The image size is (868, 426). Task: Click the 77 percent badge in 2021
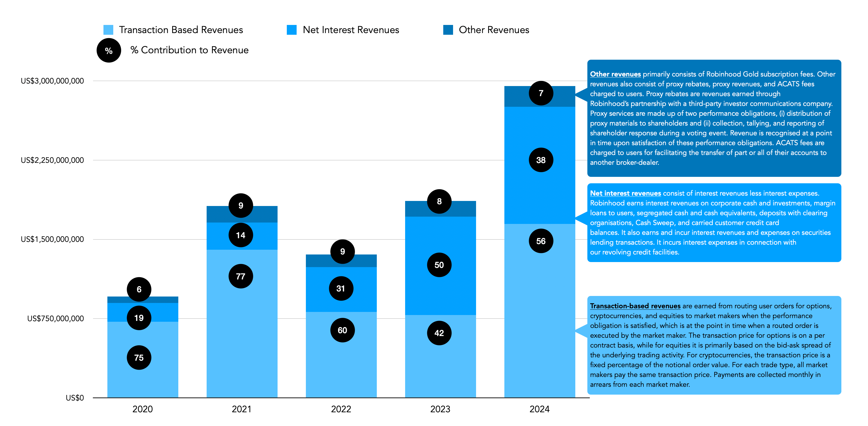click(x=241, y=276)
